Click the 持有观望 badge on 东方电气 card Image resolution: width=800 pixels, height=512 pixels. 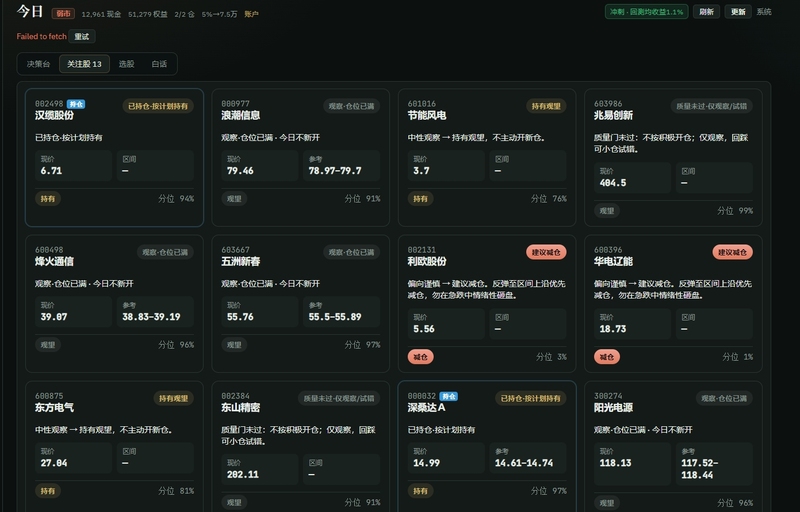[173, 398]
